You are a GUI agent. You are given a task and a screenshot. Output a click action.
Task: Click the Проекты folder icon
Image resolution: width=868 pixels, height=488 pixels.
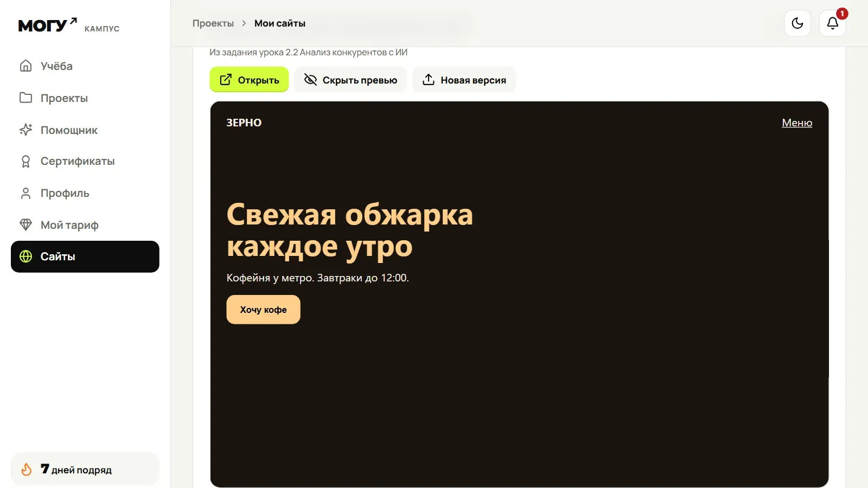point(25,98)
